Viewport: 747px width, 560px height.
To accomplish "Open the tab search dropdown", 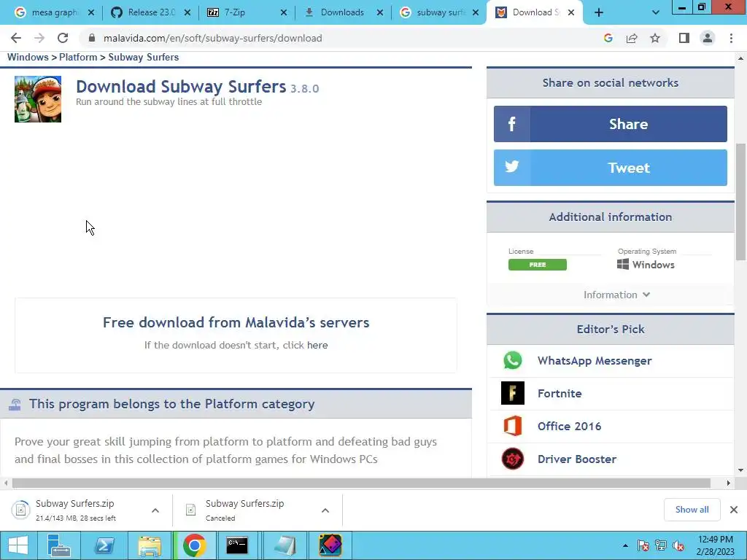I will [656, 12].
